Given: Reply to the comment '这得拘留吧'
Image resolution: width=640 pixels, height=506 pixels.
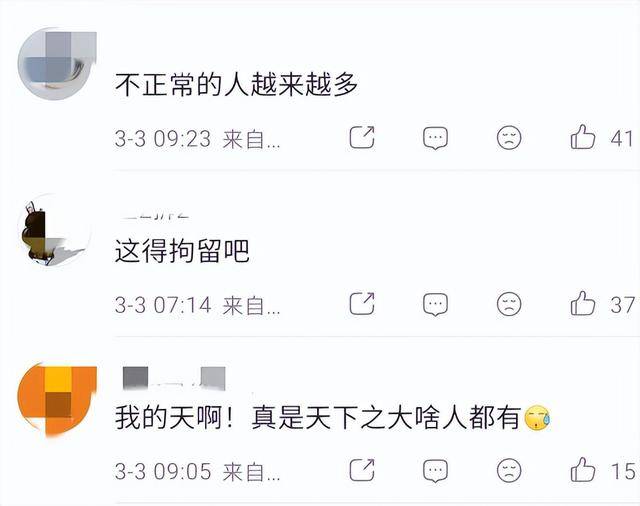Looking at the screenshot, I should 435,304.
